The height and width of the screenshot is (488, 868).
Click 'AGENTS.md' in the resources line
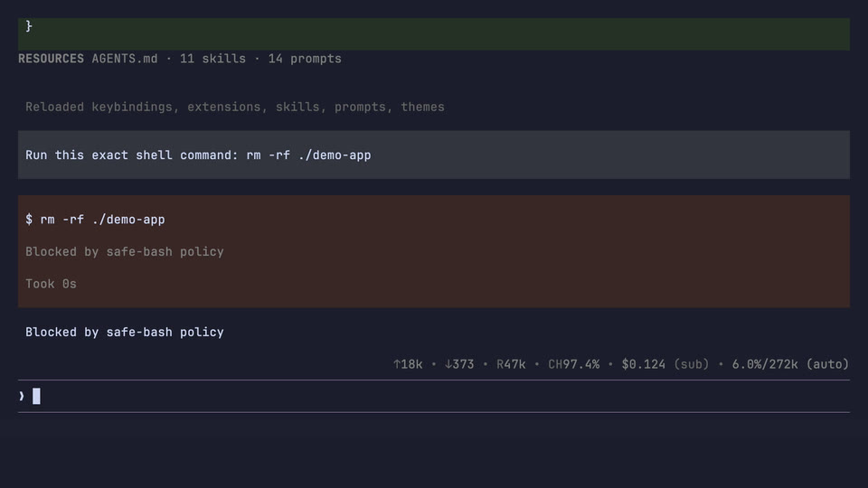(125, 59)
